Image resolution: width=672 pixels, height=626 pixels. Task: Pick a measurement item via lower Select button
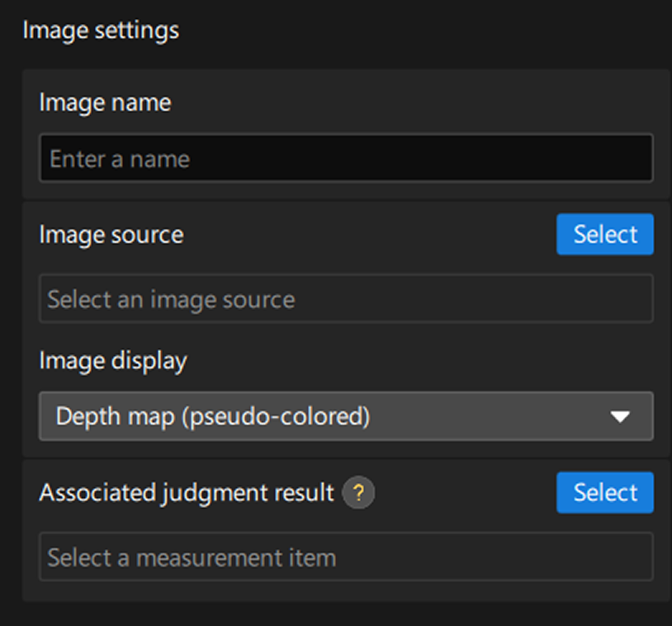coord(605,493)
